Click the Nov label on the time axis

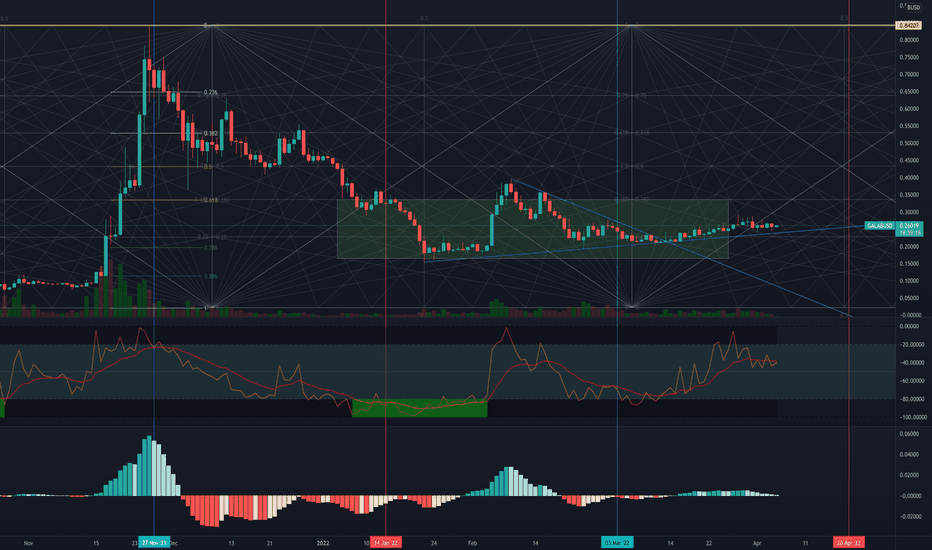point(28,543)
